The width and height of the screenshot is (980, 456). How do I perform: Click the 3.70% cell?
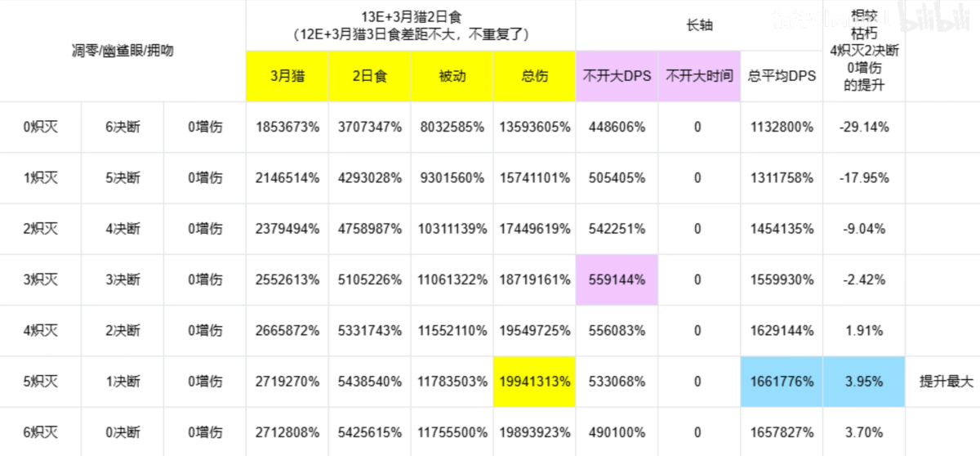point(864,431)
